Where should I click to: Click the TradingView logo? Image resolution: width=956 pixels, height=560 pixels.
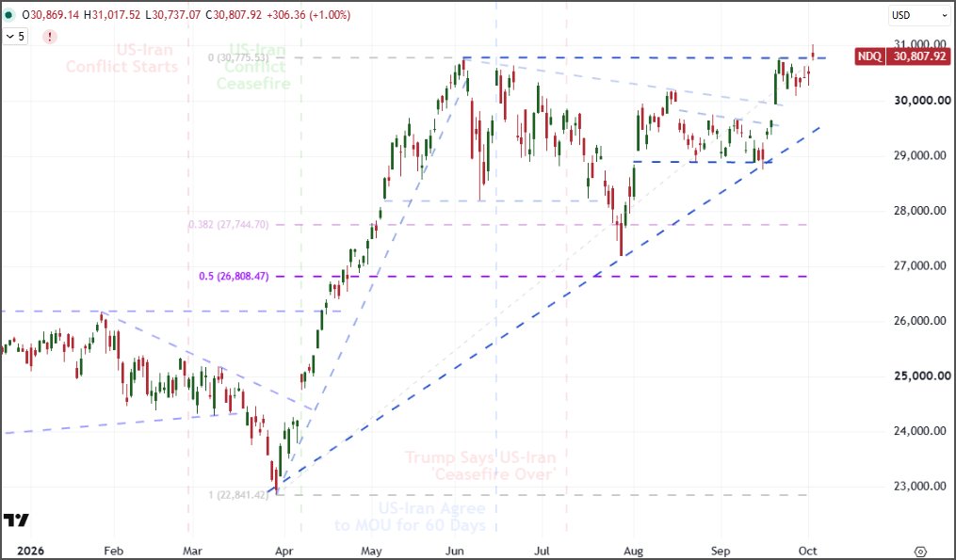16,520
